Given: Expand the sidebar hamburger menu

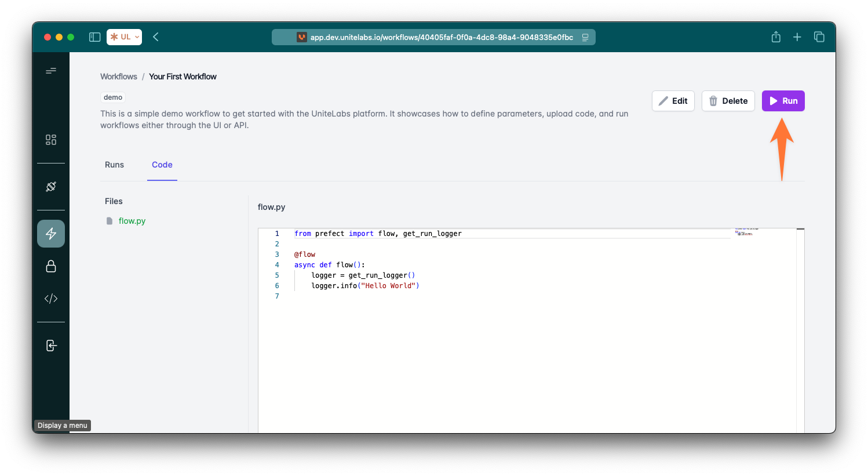Looking at the screenshot, I should [x=51, y=71].
